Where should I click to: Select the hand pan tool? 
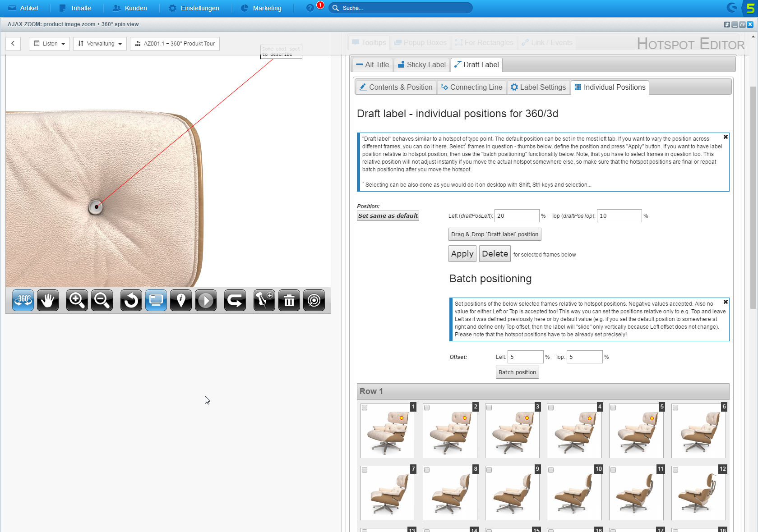(48, 300)
